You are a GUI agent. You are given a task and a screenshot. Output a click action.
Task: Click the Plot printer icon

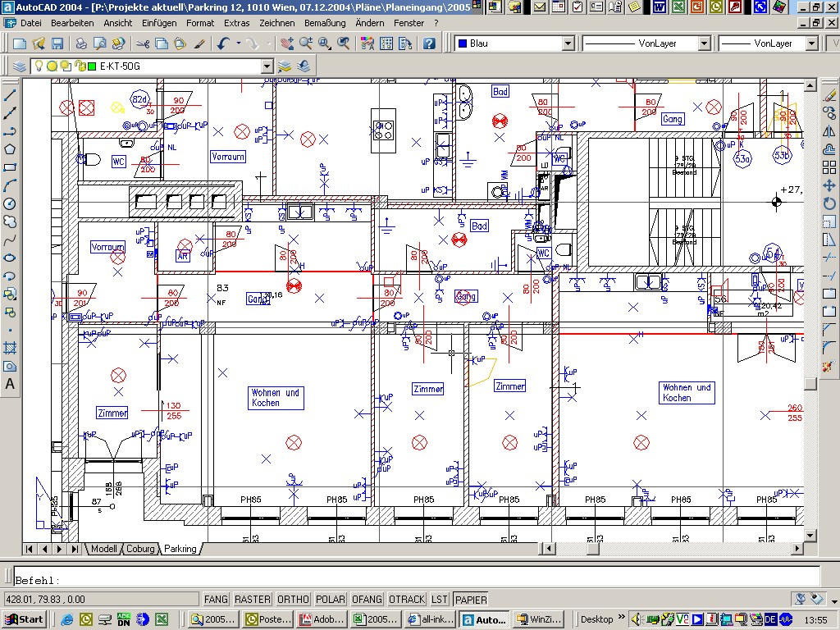click(x=81, y=44)
